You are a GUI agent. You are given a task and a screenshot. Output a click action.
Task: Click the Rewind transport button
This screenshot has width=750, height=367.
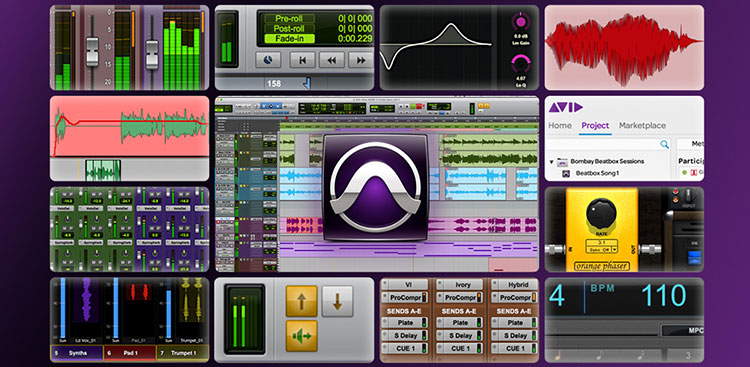[332, 60]
